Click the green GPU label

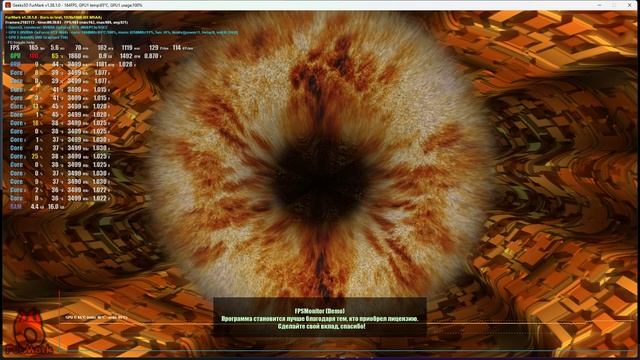pyautogui.click(x=15, y=56)
